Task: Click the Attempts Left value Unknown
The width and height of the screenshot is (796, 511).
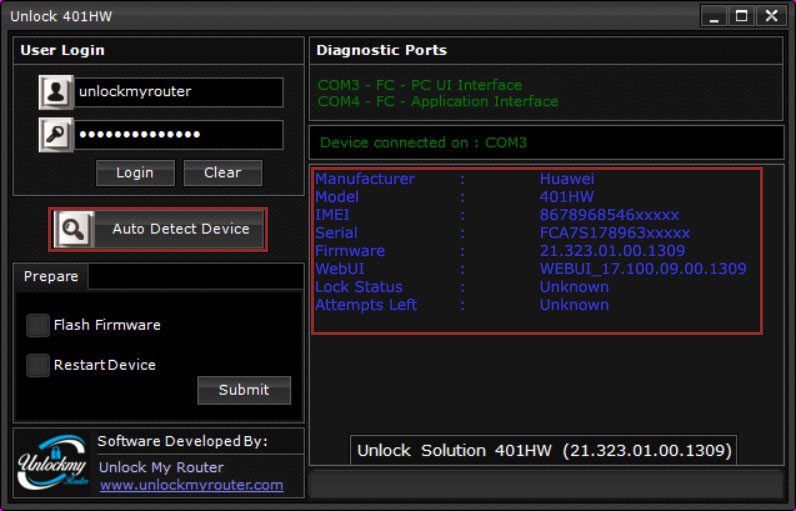Action: [574, 305]
